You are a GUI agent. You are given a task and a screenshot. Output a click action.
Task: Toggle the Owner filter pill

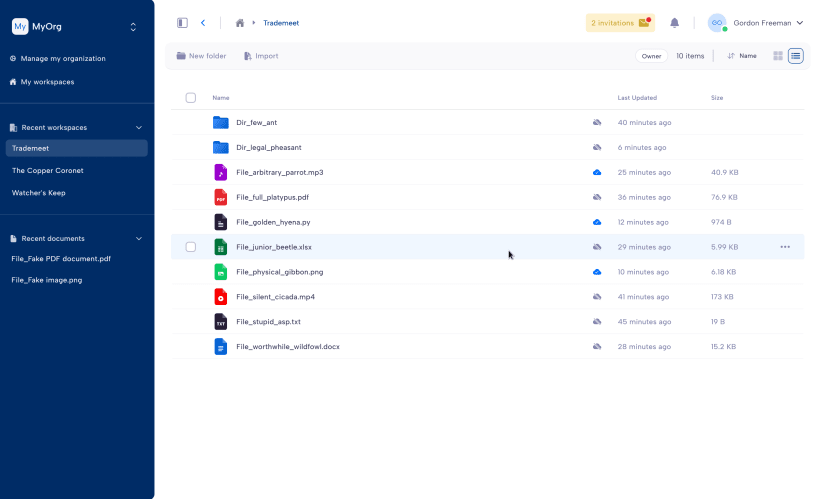click(x=651, y=56)
